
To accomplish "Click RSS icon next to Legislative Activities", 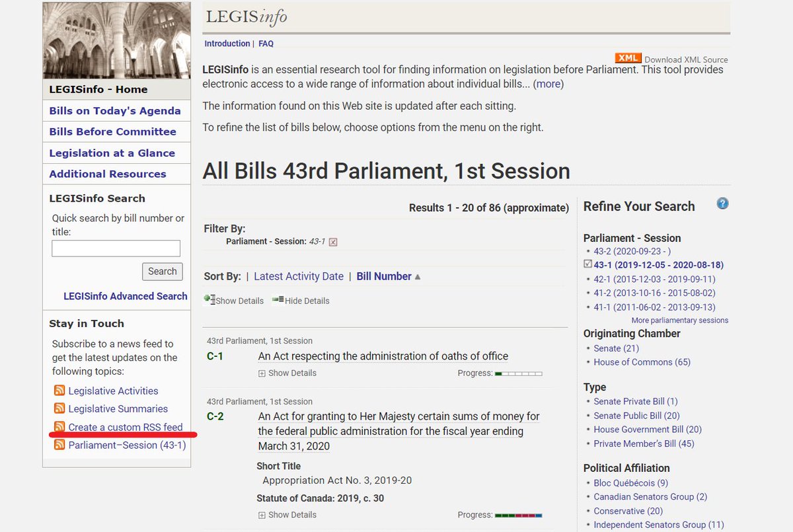I will tap(59, 391).
